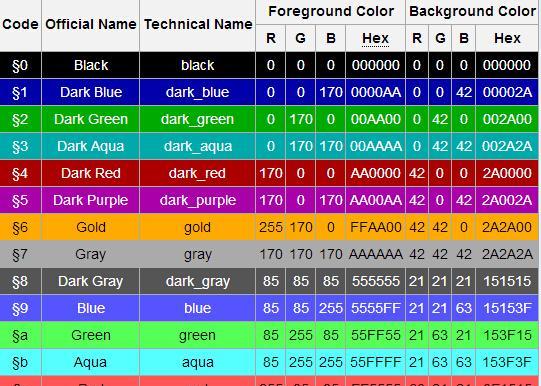Select the 'AA0000' hex value
The width and height of the screenshot is (541, 386).
pyautogui.click(x=375, y=173)
